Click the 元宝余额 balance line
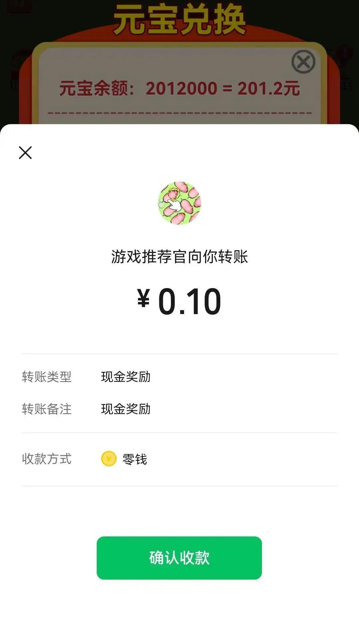Screen dimensions: 359x644 (x=179, y=88)
